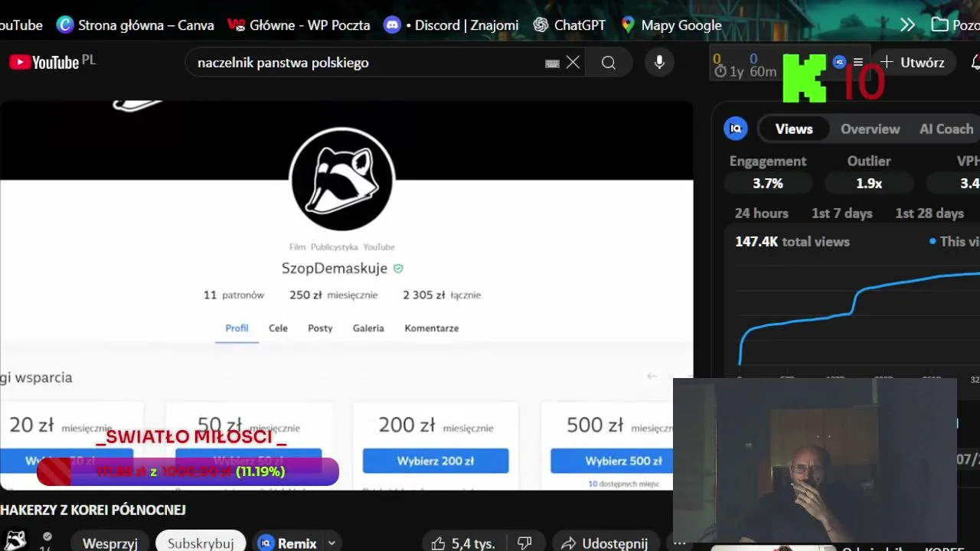980x551 pixels.
Task: Click the 250 zł miesięcznie figure
Action: 333,295
